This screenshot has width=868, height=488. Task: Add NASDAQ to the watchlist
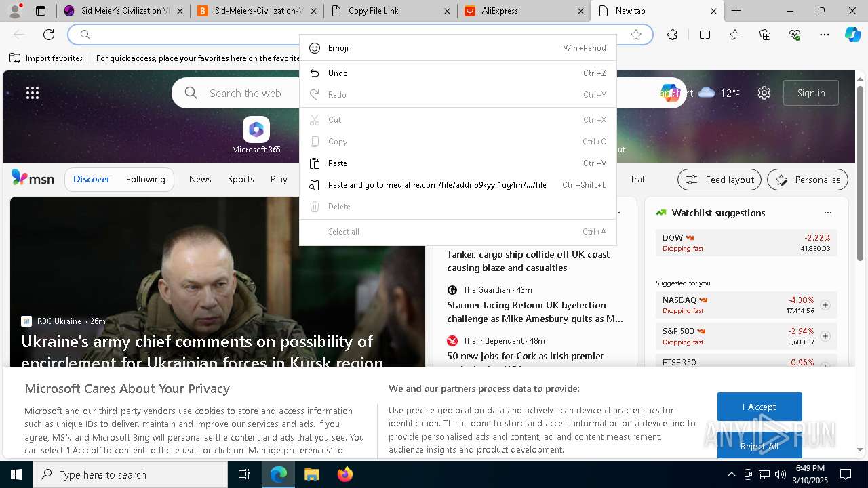(x=825, y=305)
